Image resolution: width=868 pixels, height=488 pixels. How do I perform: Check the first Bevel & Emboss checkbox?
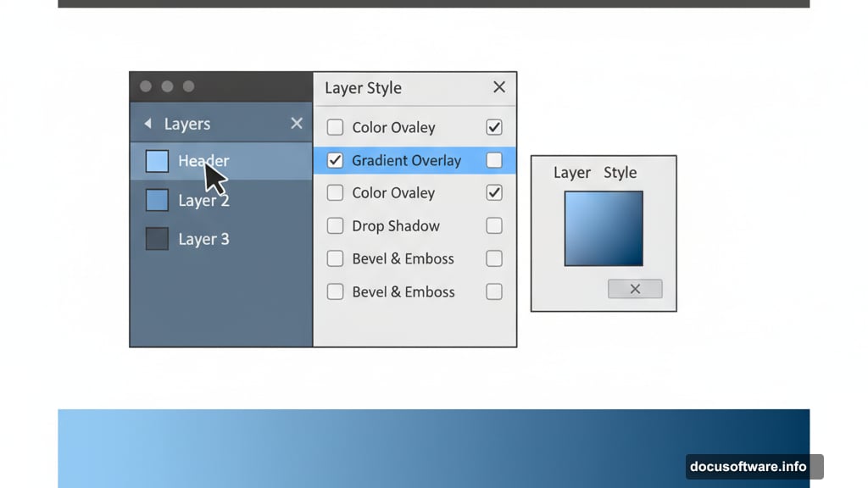coord(335,258)
